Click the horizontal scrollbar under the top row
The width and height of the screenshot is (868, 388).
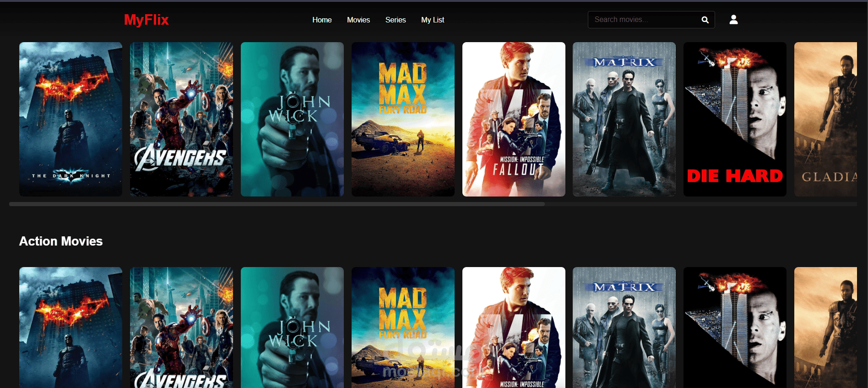click(x=277, y=204)
